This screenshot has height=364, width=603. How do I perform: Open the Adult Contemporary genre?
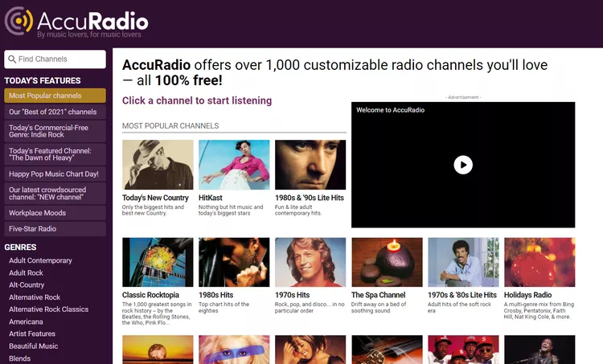tap(40, 260)
